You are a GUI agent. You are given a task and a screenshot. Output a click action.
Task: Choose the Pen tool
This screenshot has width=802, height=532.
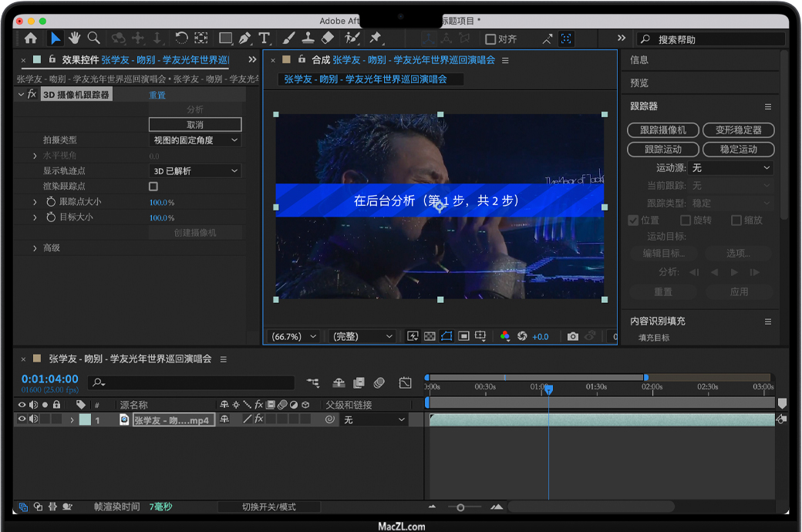[x=244, y=38]
